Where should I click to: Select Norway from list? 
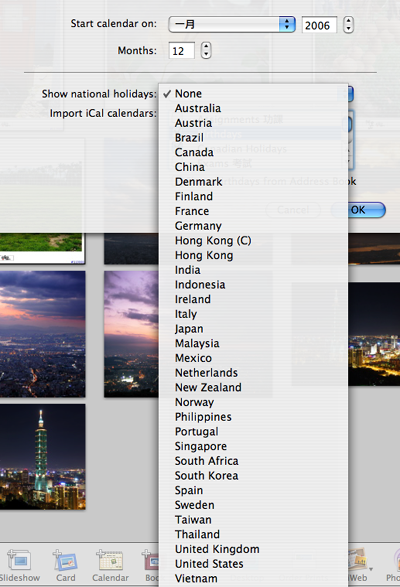point(254,402)
